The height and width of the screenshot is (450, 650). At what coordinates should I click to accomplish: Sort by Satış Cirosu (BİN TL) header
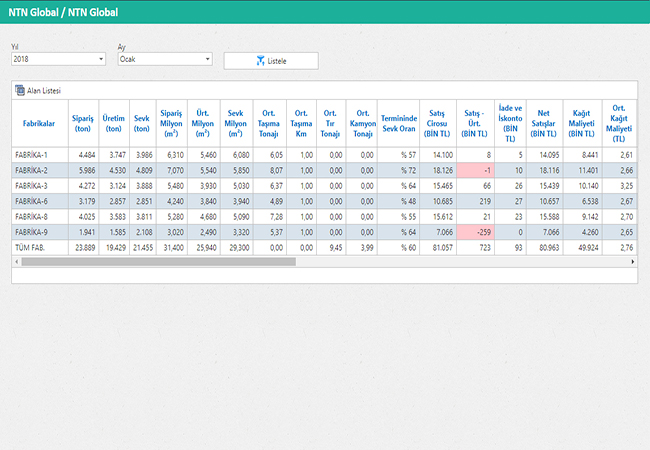click(x=436, y=122)
